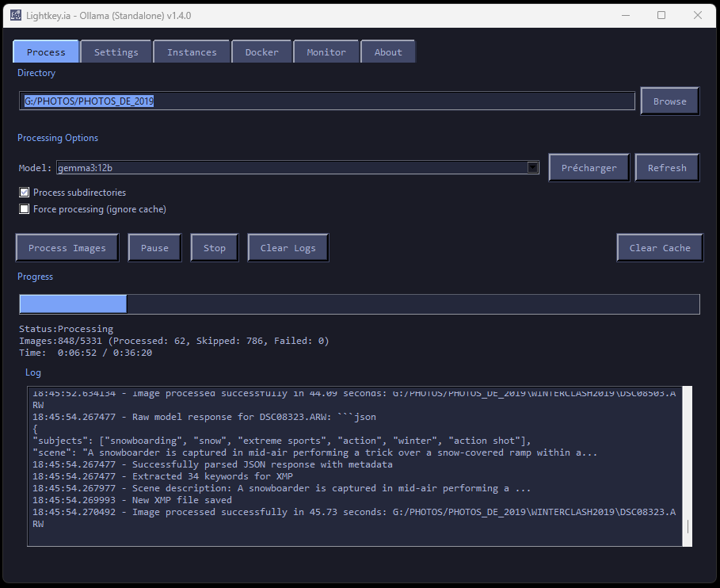Click log line 'Image processed successfully in 45.73 seconds'
This screenshot has height=588, width=720.
click(x=354, y=517)
